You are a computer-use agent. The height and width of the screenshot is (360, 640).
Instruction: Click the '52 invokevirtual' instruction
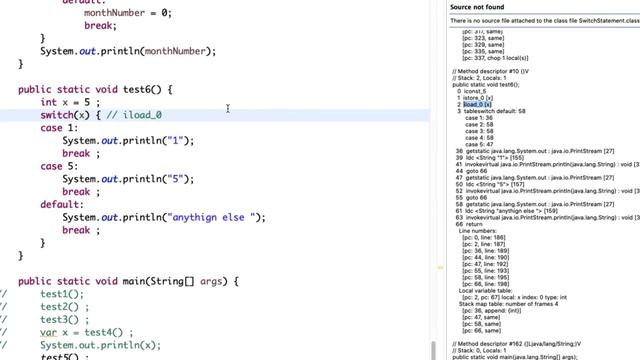tap(548, 191)
